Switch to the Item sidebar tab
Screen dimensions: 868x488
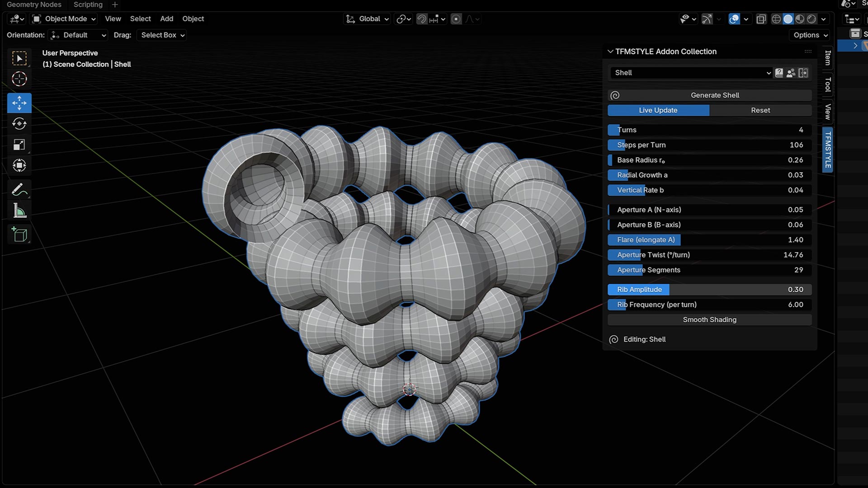[x=828, y=58]
